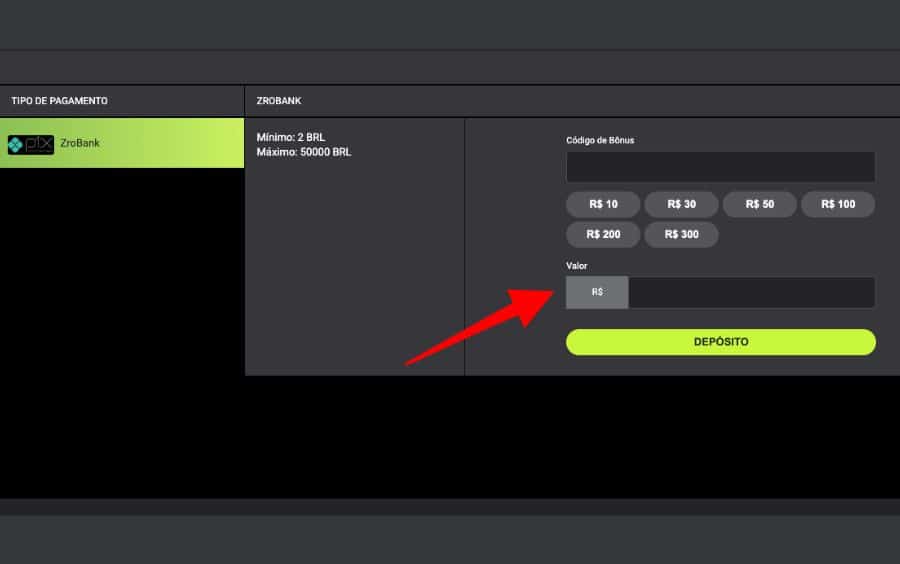Choose the R$ 10 preset amount
The width and height of the screenshot is (900, 564).
coord(603,204)
